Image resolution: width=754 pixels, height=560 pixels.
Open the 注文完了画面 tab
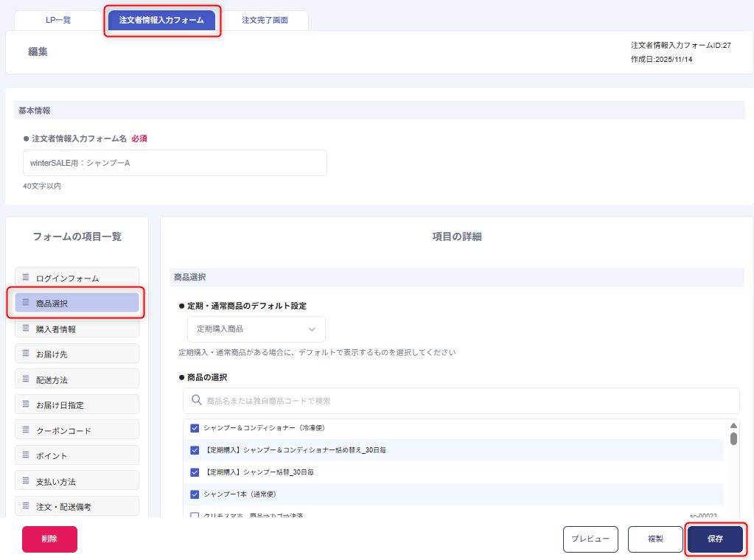click(265, 21)
